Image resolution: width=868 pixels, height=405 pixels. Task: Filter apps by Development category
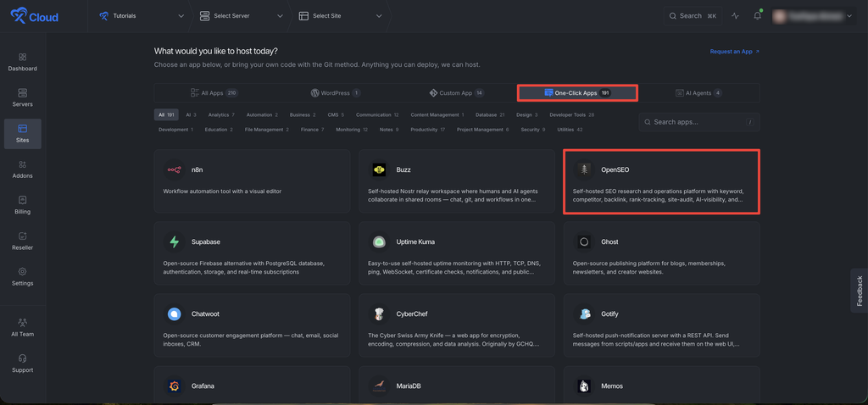[175, 130]
